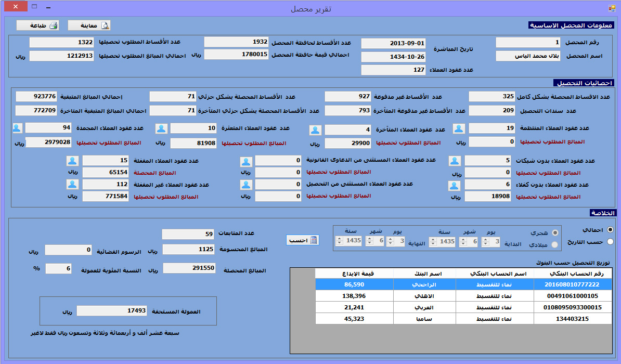
Task: Click the end date month stepper arrows
Action: [369, 241]
